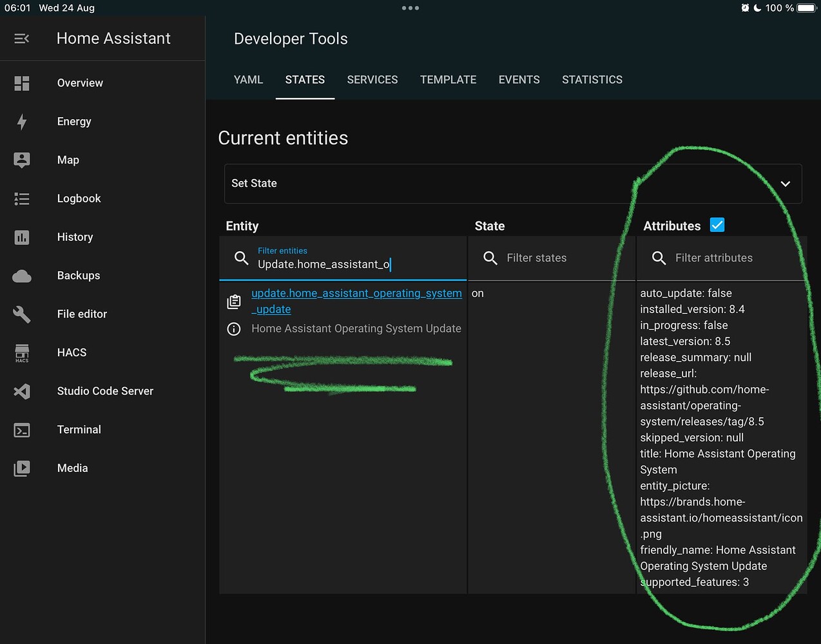Image resolution: width=821 pixels, height=644 pixels.
Task: Select the Energy lightning bolt icon
Action: tap(21, 121)
